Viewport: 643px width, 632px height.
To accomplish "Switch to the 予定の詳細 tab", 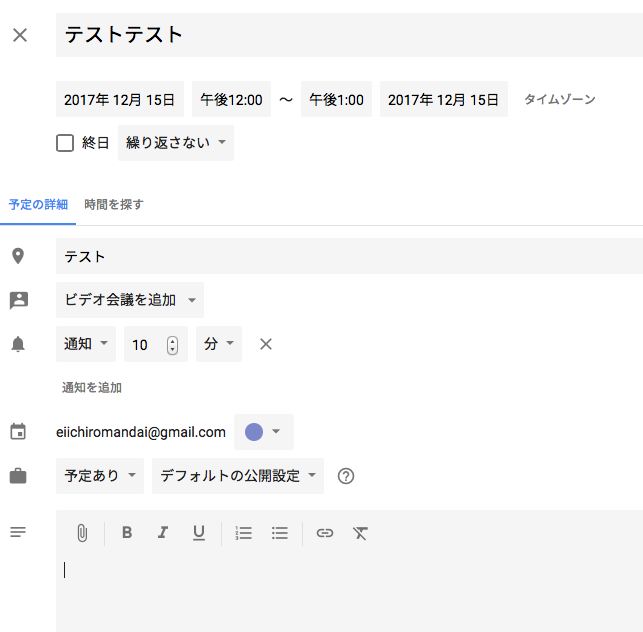I will 38,204.
